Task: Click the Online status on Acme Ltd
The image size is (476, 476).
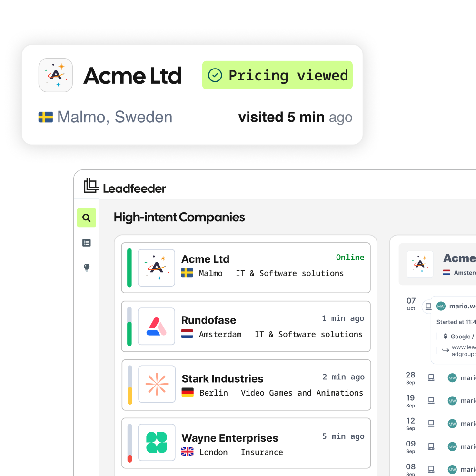Action: point(350,258)
